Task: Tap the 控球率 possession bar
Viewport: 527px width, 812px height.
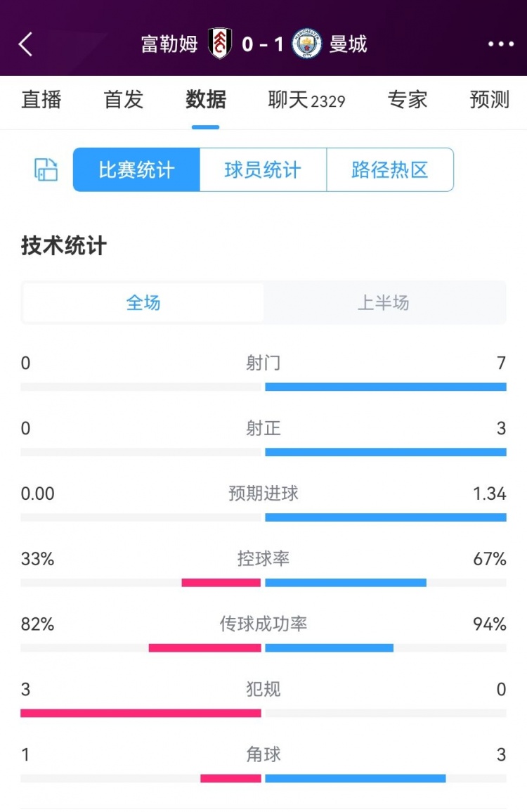Action: click(263, 583)
